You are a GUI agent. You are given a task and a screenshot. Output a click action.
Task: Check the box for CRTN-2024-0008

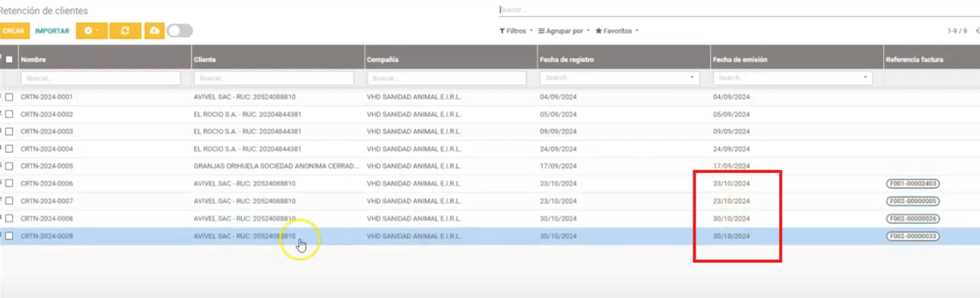tap(9, 219)
